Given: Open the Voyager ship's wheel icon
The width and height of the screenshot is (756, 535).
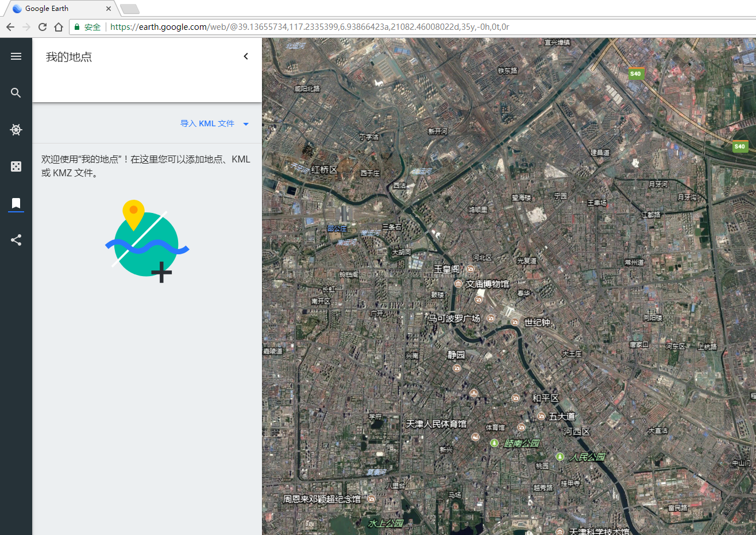Looking at the screenshot, I should coord(16,130).
